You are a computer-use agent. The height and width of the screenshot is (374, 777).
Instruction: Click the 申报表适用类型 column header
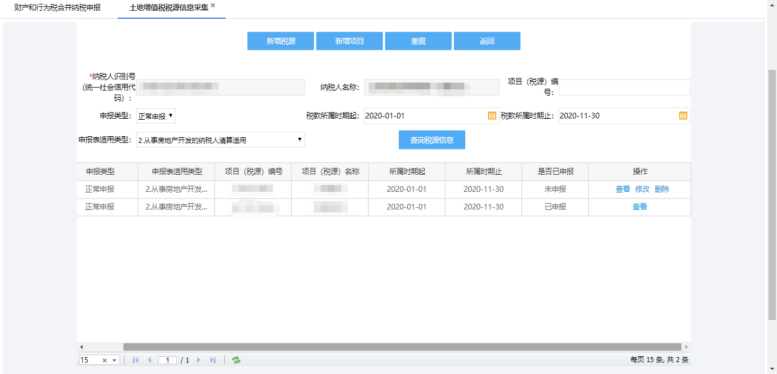tap(177, 171)
